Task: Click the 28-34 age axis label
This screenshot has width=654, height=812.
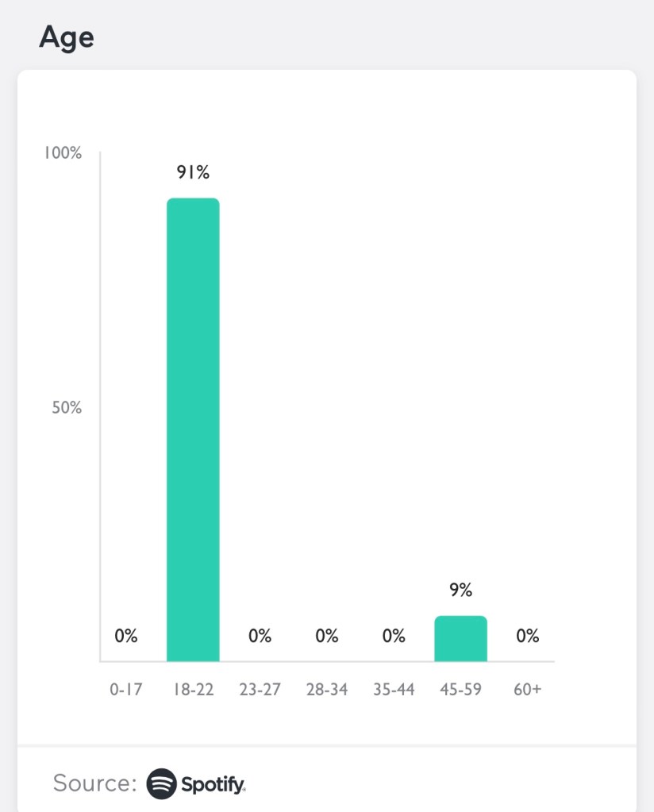Action: pos(327,689)
